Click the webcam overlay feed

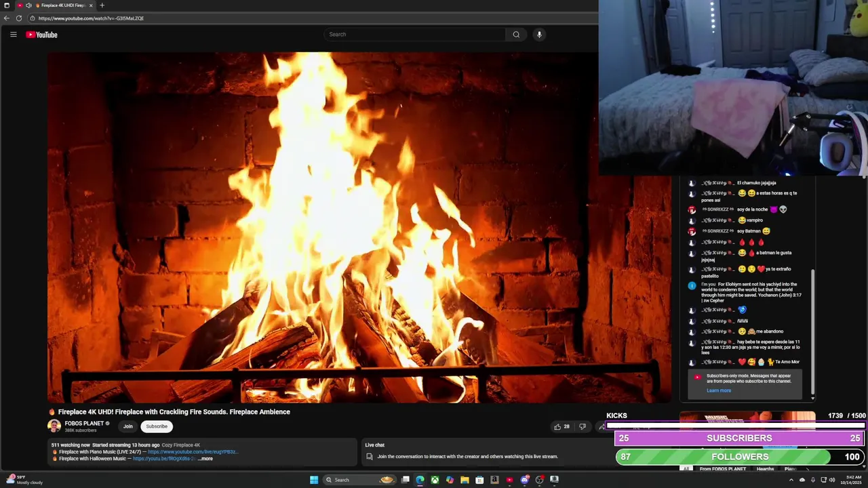point(733,88)
